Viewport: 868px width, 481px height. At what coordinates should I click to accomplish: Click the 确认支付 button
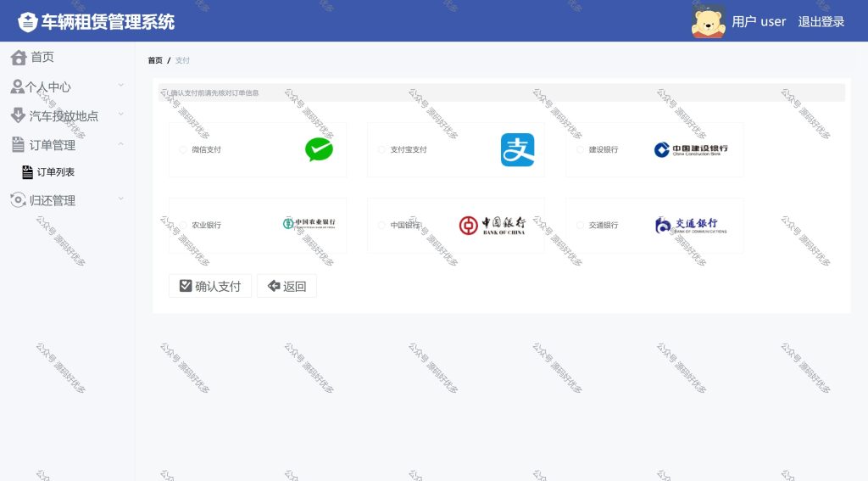coord(210,286)
